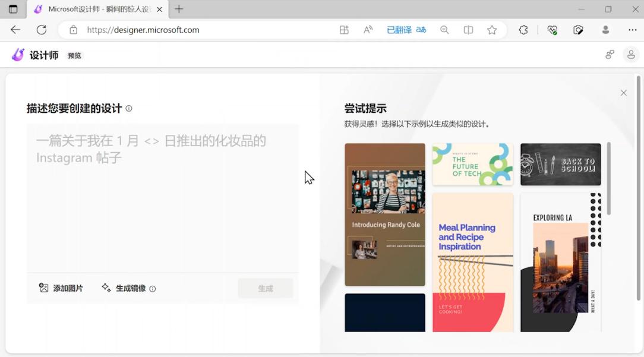Click the Browser essentials heart icon
The height and width of the screenshot is (357, 644).
coord(552,30)
